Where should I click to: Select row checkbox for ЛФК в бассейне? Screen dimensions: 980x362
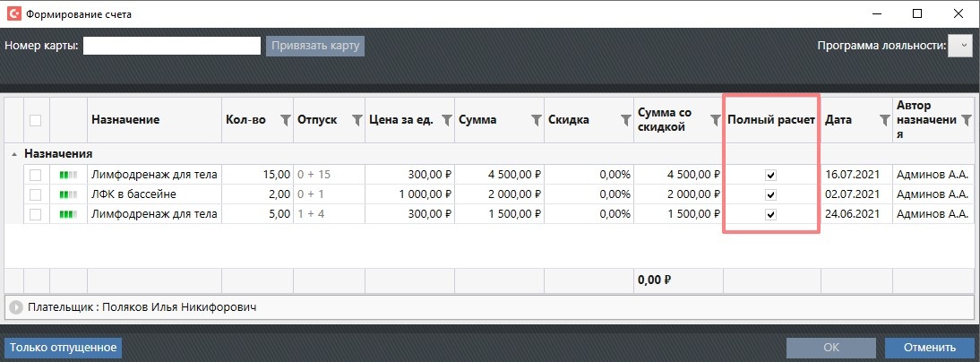point(36,194)
